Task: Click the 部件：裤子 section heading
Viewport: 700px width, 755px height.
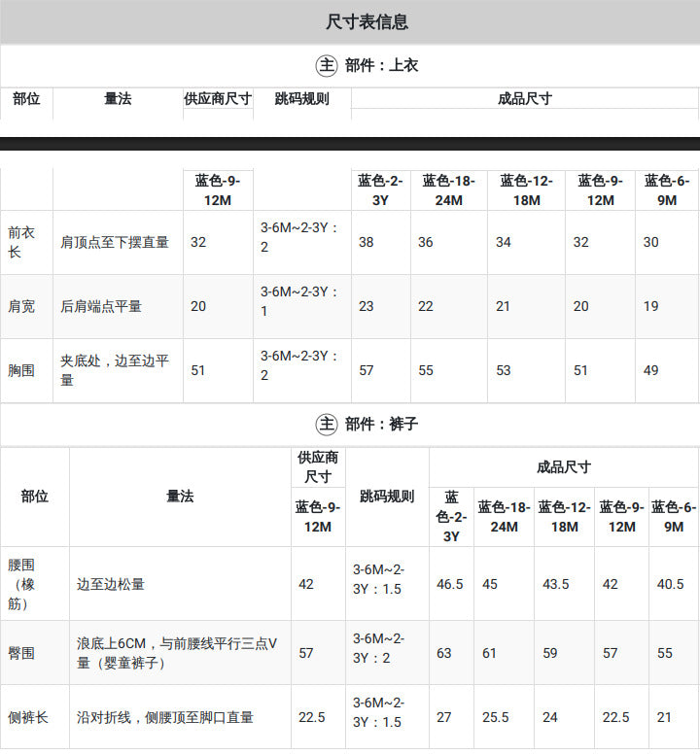Action: (x=381, y=424)
